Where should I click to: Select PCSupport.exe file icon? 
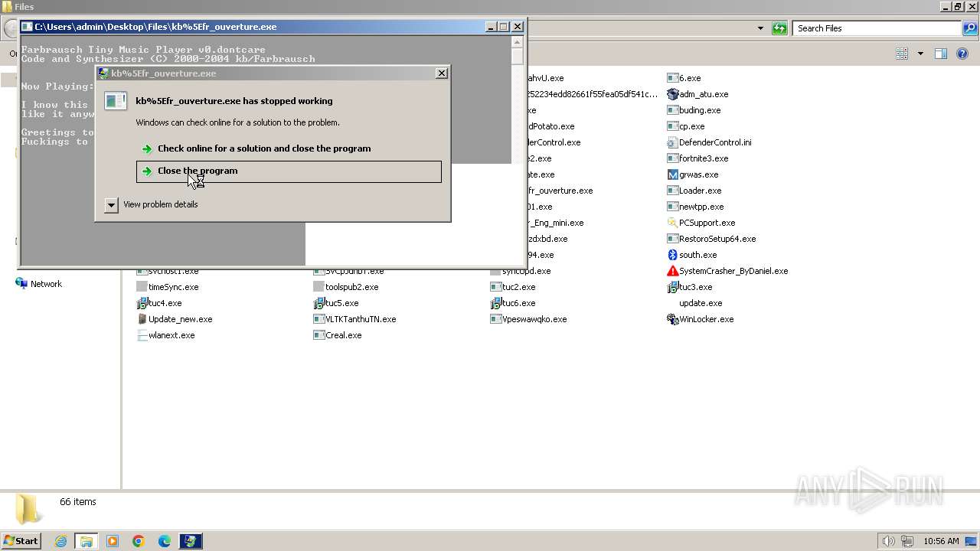(673, 223)
